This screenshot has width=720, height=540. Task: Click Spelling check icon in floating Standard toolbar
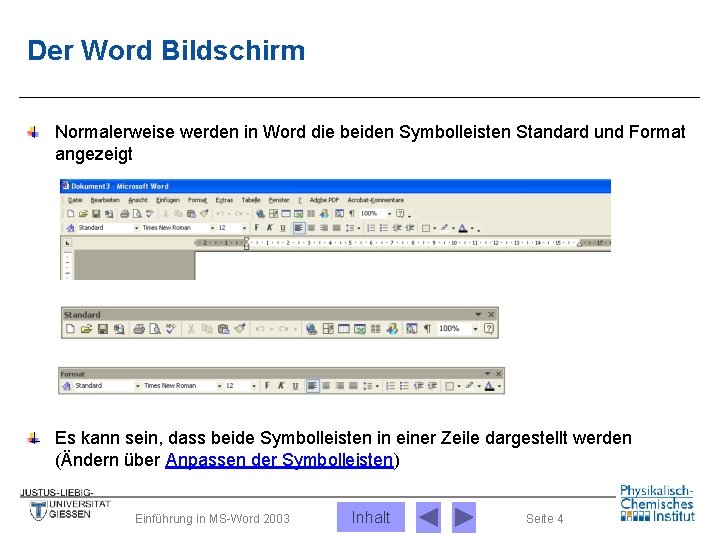tap(171, 329)
